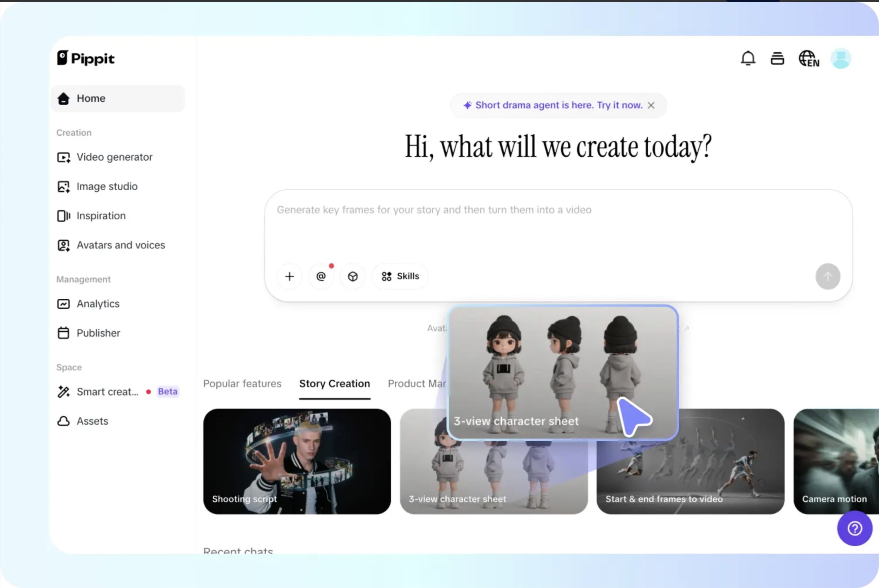
Task: Click the Creation section label
Action: point(74,133)
